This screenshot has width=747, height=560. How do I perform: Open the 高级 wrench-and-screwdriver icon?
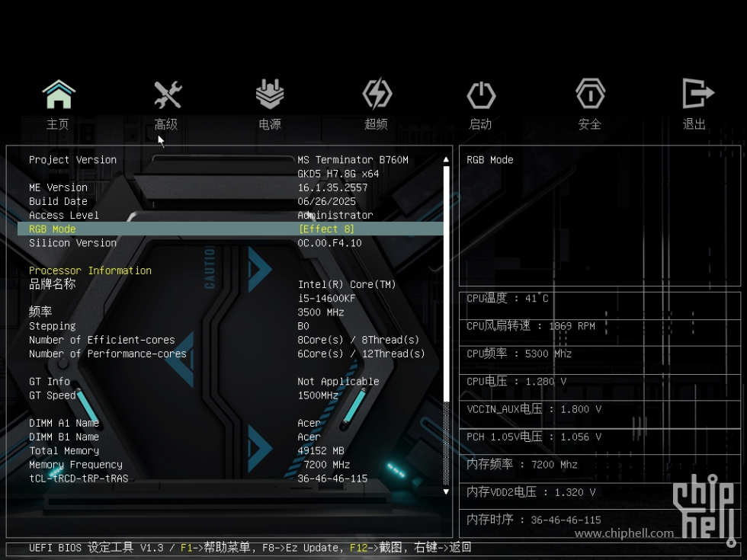[168, 94]
